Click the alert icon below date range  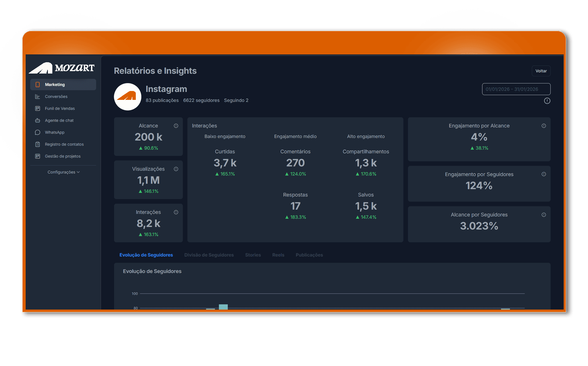point(547,101)
